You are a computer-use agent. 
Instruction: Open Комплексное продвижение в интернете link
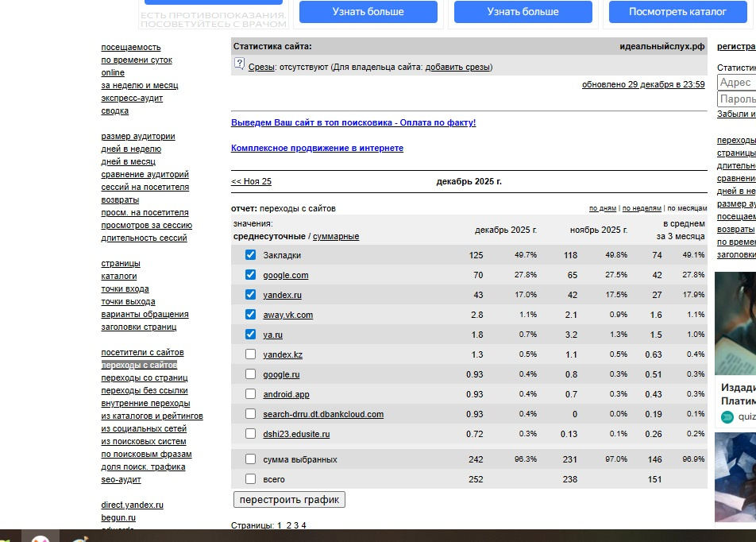tap(318, 148)
